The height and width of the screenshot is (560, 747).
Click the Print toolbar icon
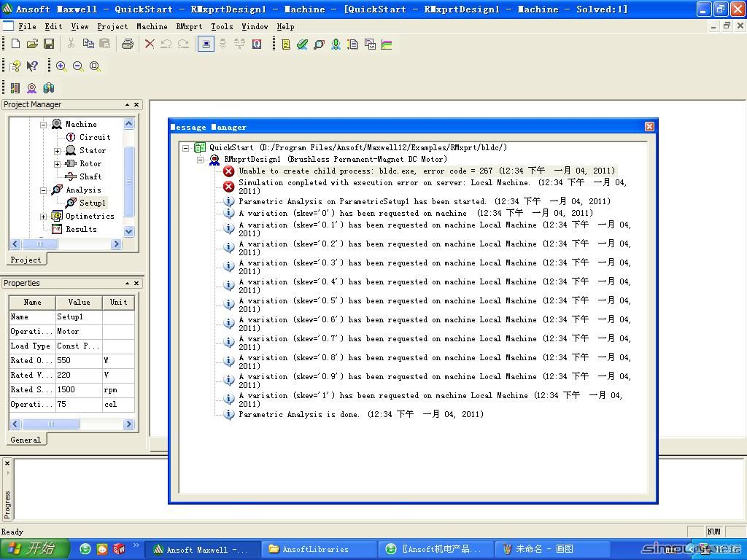tap(128, 44)
